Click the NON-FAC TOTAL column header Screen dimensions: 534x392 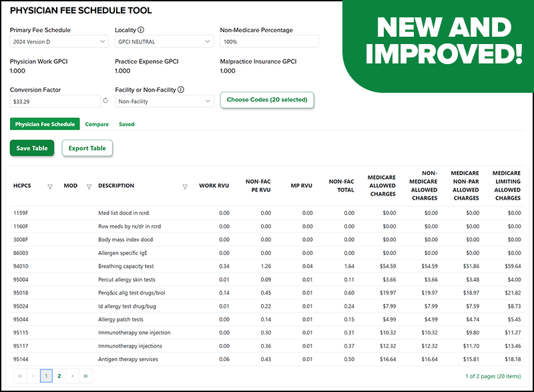point(342,186)
